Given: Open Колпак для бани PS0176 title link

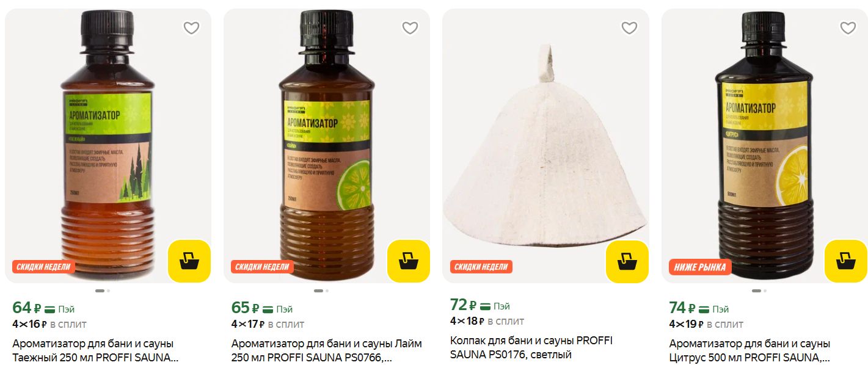Looking at the screenshot, I should point(531,348).
